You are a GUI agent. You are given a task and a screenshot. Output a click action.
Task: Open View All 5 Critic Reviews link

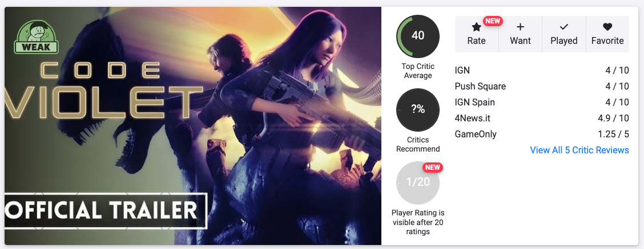tap(579, 150)
